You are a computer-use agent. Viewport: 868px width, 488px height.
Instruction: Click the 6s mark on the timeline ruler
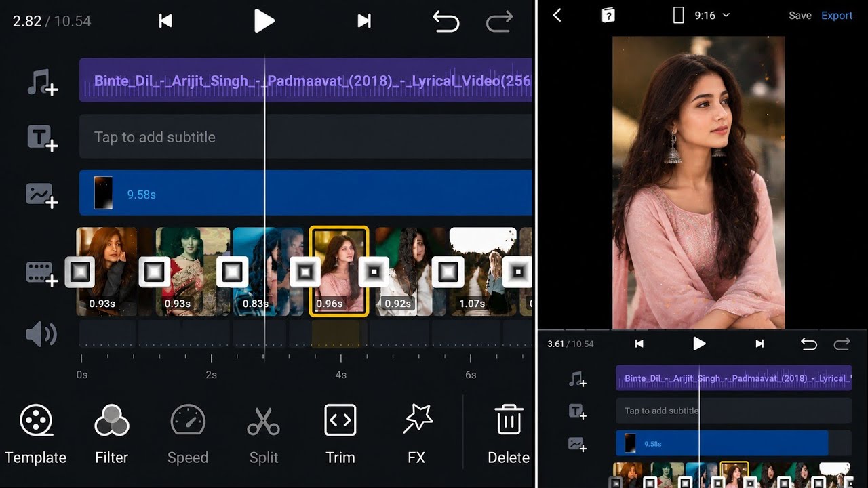(471, 374)
